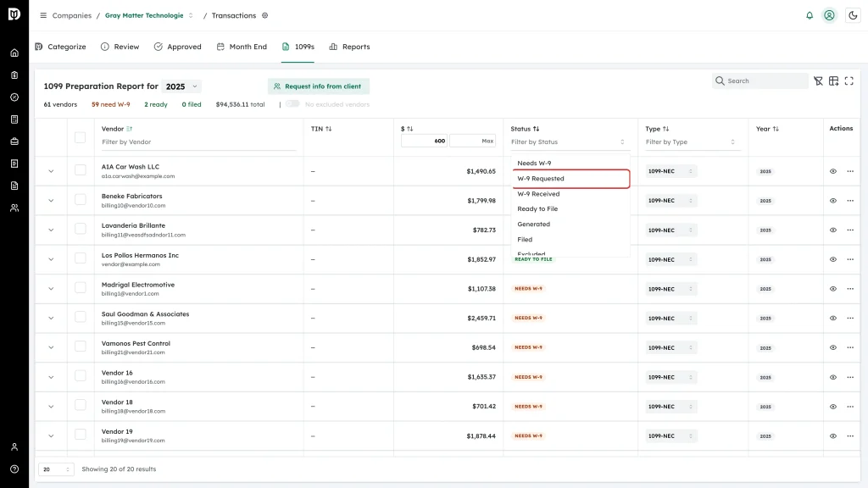Screen dimensions: 868x488
Task: Change 1099-NEC type for Lavanderia Brillante
Action: 670,230
